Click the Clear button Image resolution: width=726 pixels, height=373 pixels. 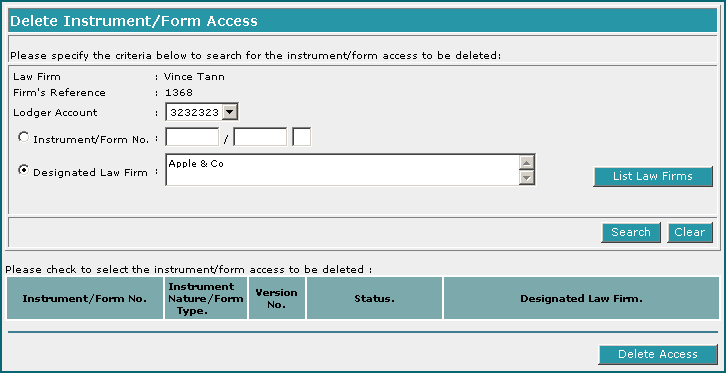[x=689, y=232]
